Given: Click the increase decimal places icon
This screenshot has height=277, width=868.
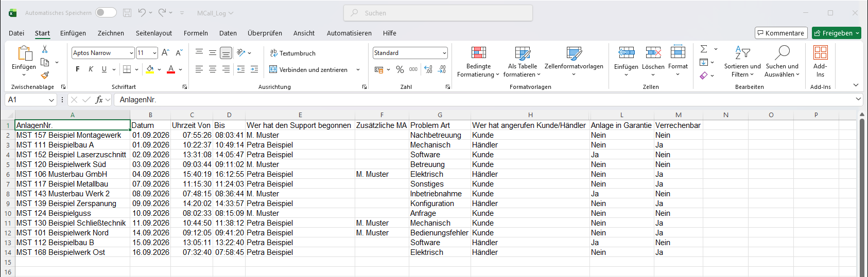Looking at the screenshot, I should click(x=428, y=69).
